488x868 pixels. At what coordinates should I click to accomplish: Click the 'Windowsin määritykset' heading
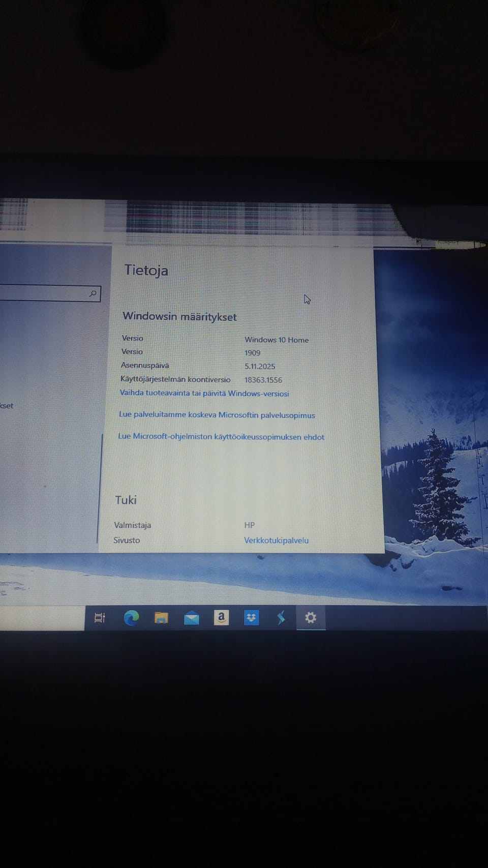(x=179, y=316)
